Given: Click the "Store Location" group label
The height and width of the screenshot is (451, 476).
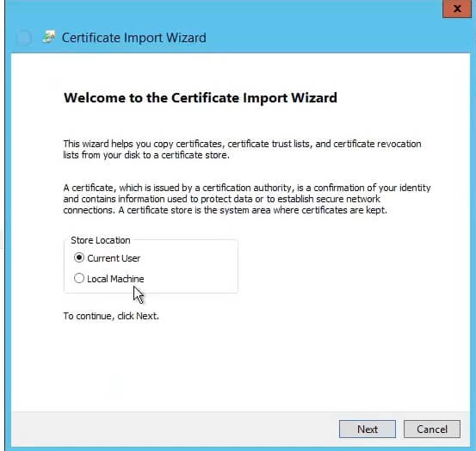Looking at the screenshot, I should point(101,240).
